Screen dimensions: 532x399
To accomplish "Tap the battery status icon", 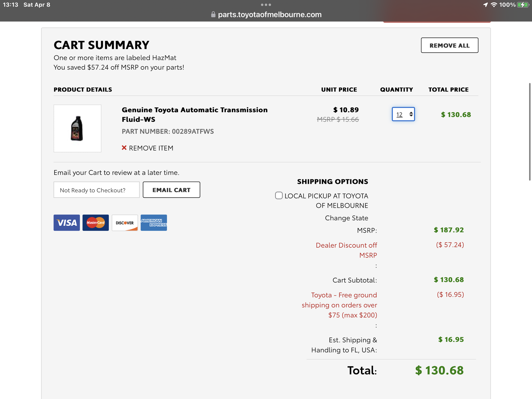I will pyautogui.click(x=522, y=5).
